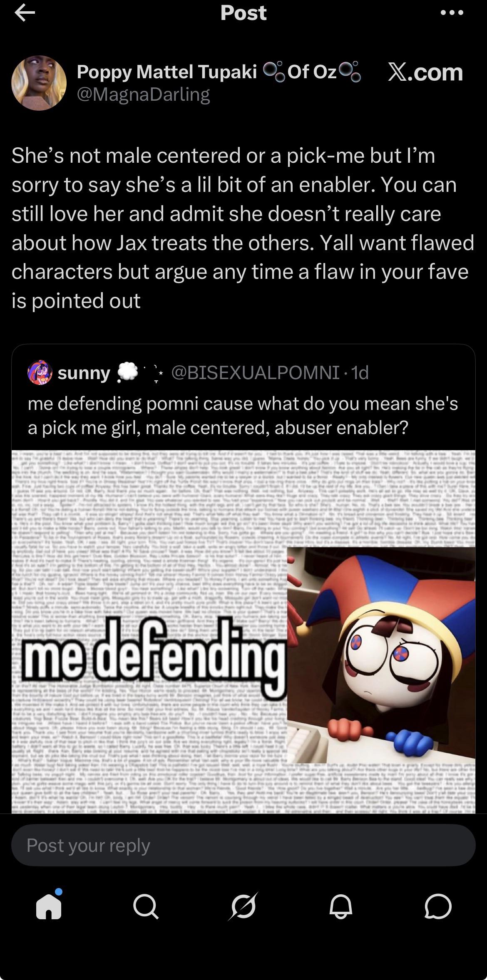Open the three-dot more options menu
This screenshot has width=487, height=980.
point(452,13)
